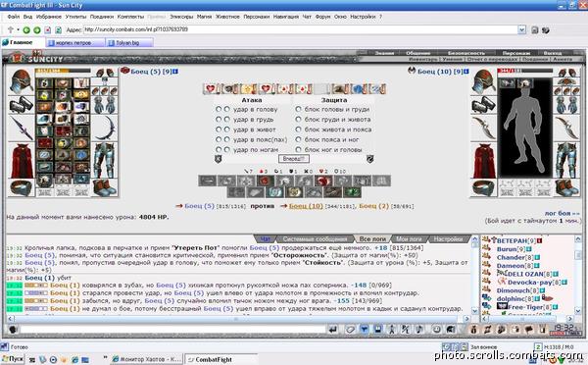
Task: Use the green gem combat skill icon
Action: click(x=353, y=192)
